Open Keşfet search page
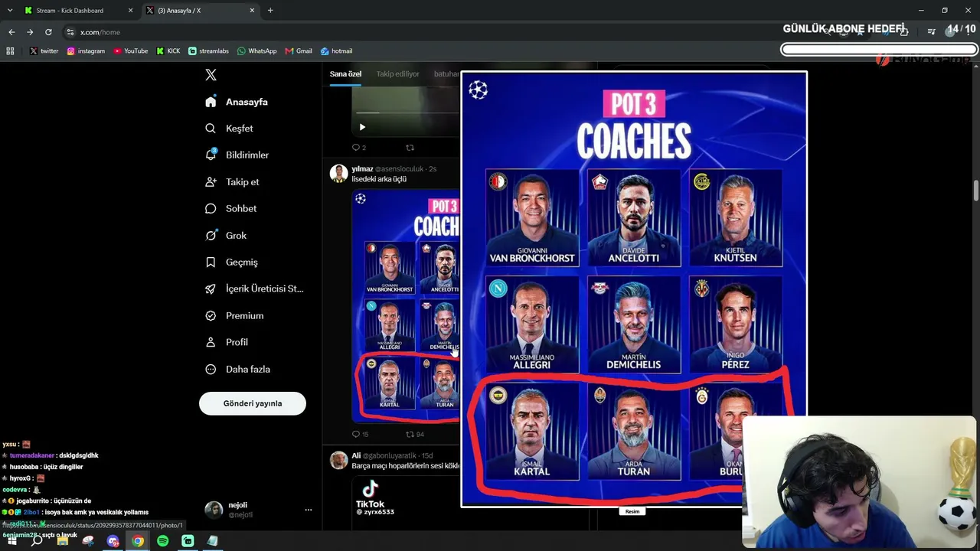The image size is (980, 551). pos(230,129)
